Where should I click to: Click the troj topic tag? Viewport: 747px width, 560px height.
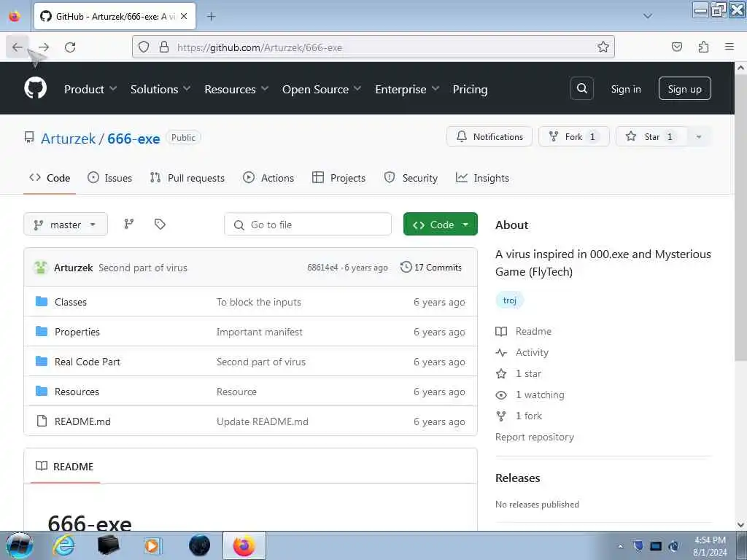(x=509, y=300)
